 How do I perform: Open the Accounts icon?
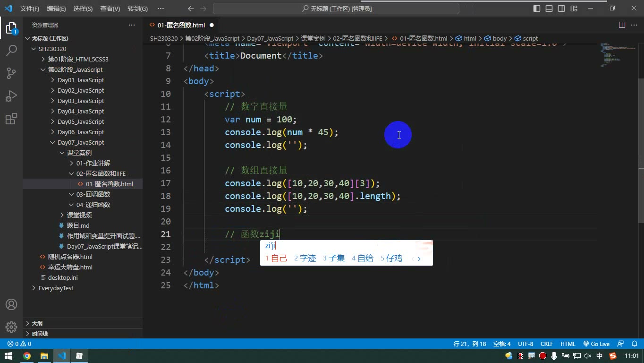(x=11, y=304)
